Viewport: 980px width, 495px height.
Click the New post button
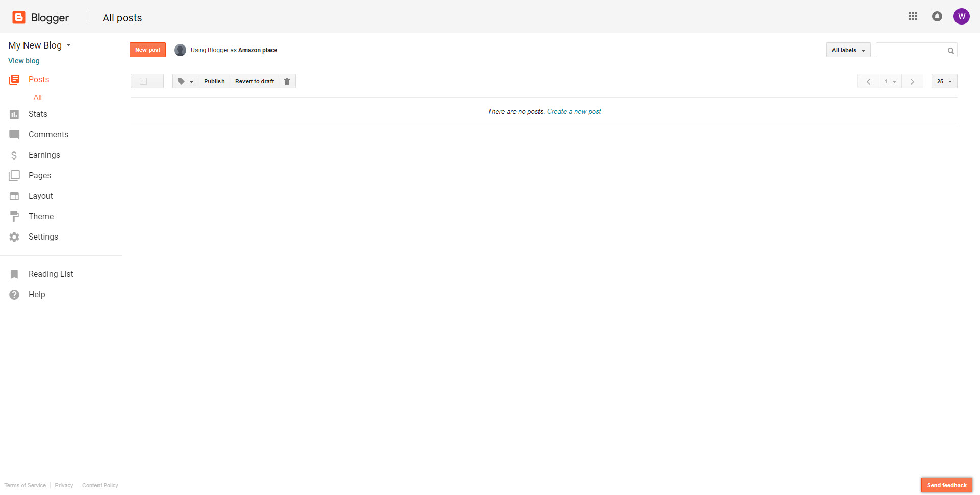coord(148,50)
